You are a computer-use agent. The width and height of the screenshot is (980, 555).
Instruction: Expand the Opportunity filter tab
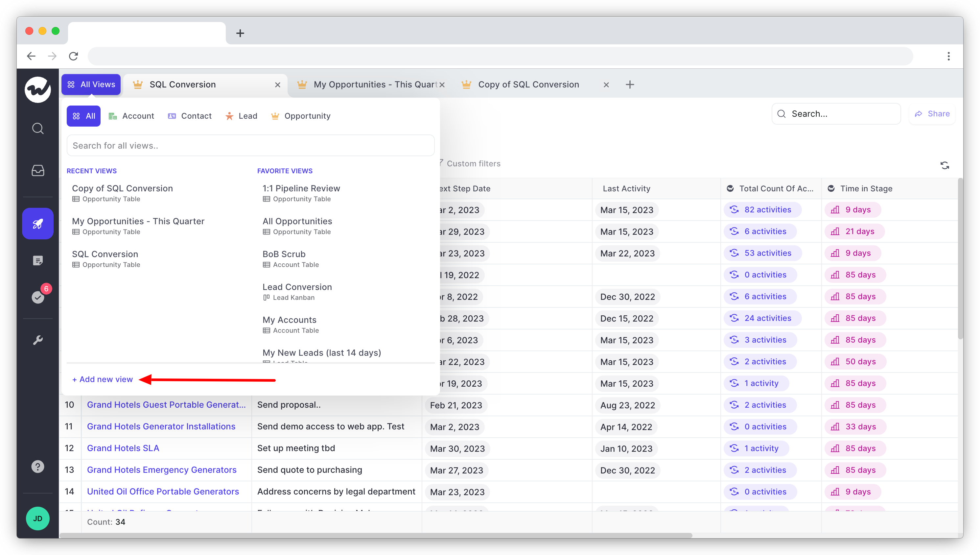pos(307,116)
